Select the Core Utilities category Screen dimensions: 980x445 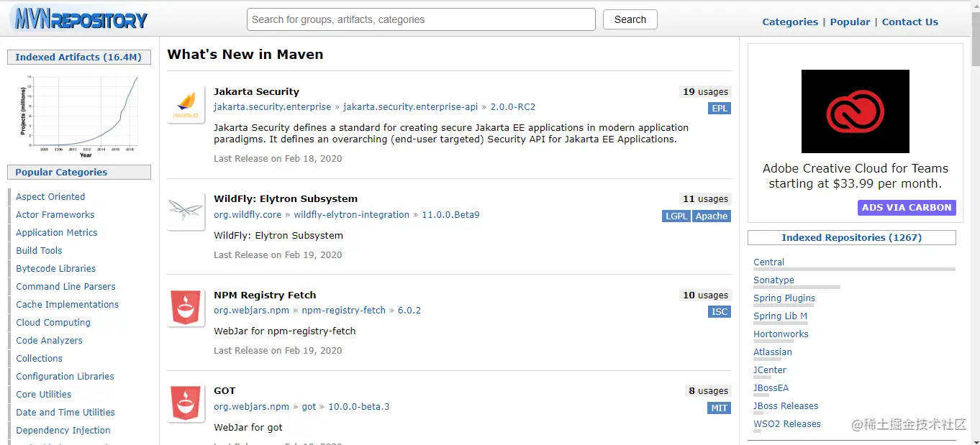(x=44, y=394)
